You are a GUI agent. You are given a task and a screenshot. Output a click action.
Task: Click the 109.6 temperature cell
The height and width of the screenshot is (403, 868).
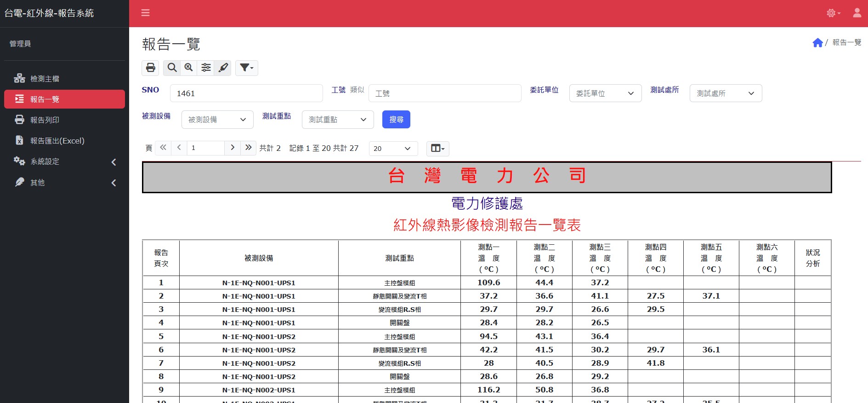(x=488, y=282)
